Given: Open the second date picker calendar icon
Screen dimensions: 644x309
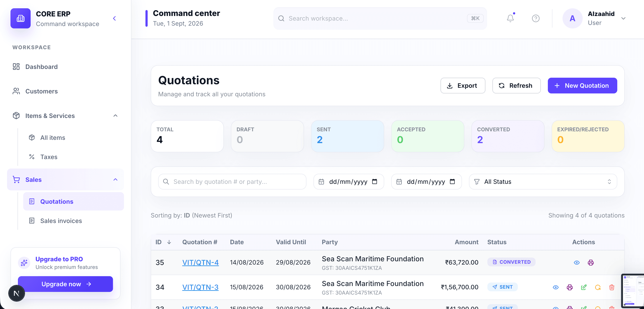Looking at the screenshot, I should [452, 182].
